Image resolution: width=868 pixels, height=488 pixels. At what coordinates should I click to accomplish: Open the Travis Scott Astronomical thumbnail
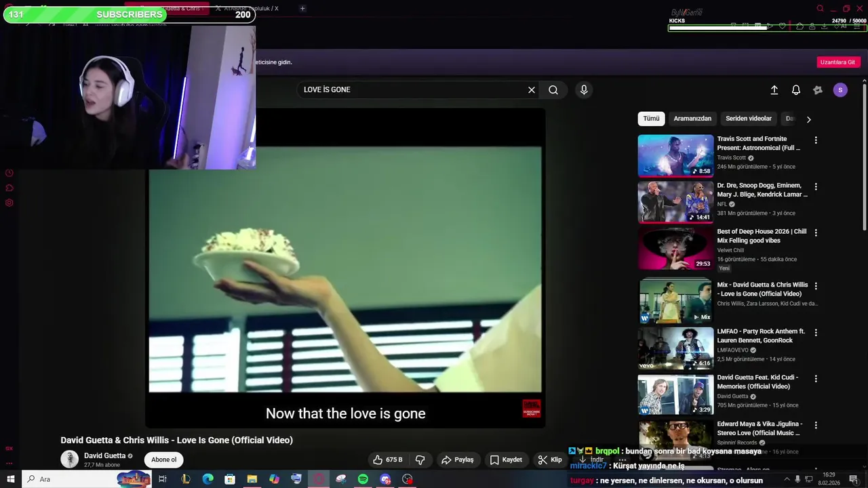675,156
